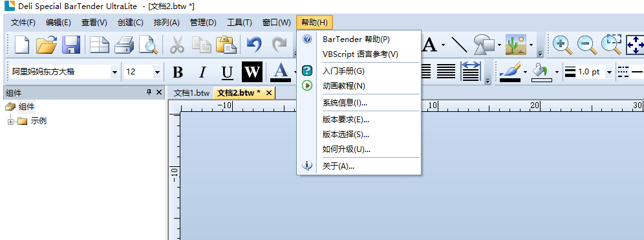
Task: Click the printer icon
Action: tap(123, 45)
